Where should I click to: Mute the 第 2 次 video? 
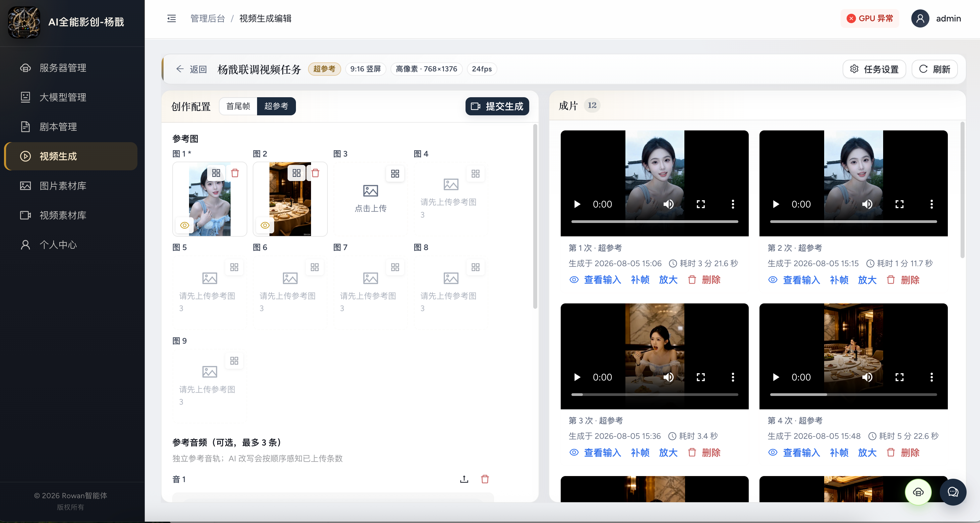click(867, 205)
